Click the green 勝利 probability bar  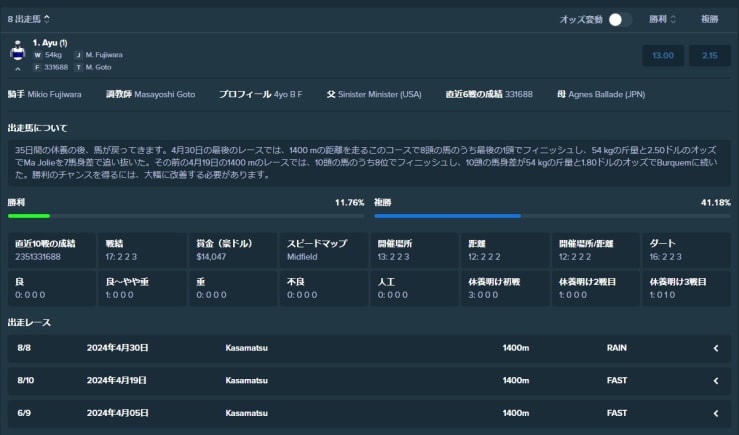(29, 216)
